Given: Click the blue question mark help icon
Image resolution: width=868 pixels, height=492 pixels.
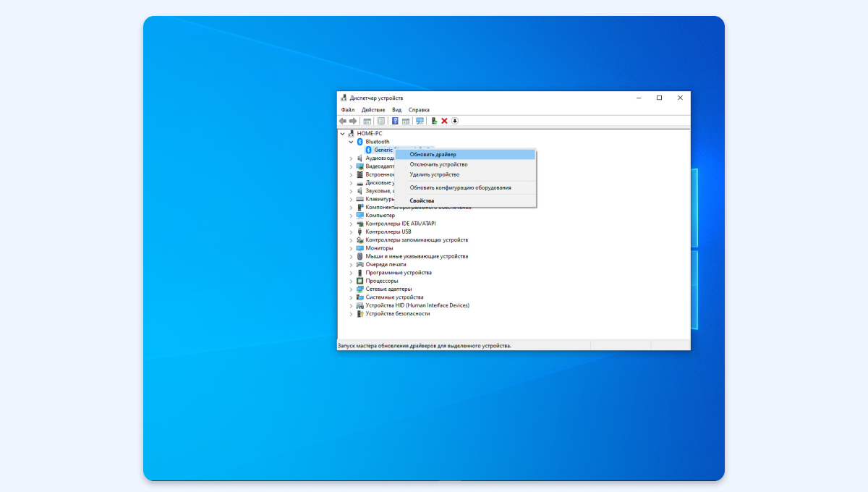Looking at the screenshot, I should point(395,121).
